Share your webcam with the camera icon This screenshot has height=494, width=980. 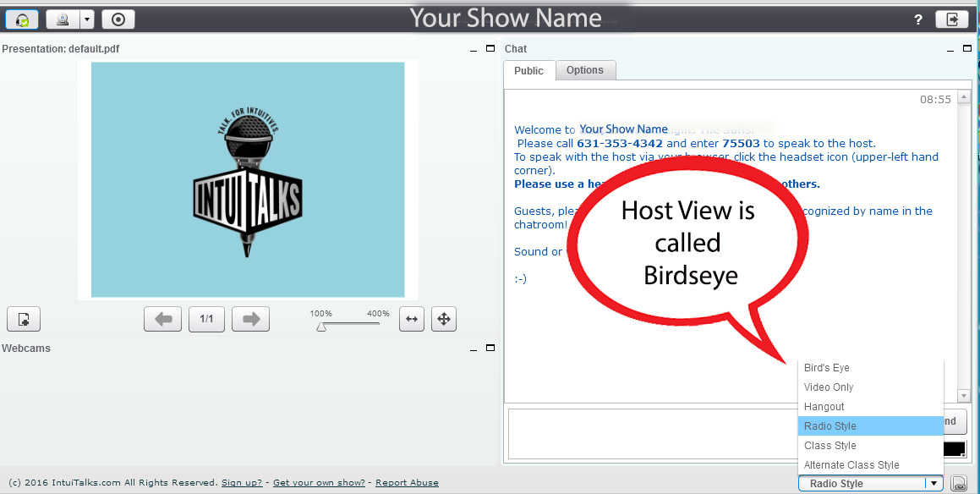[63, 19]
